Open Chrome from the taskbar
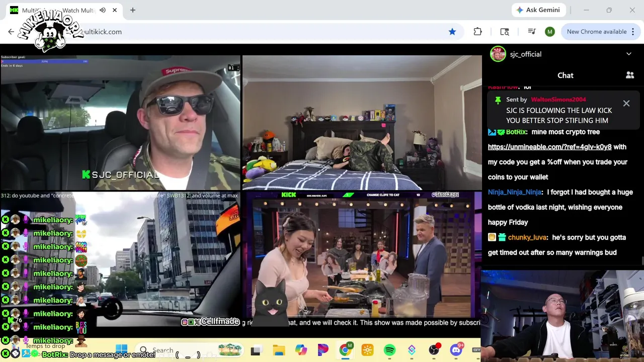644x362 pixels. click(x=345, y=350)
